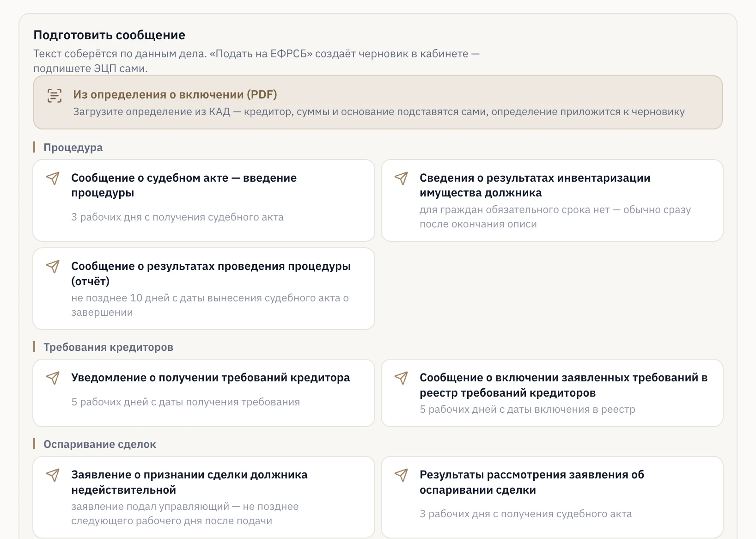Click text «Загрузите определение из КАД»

(x=152, y=111)
